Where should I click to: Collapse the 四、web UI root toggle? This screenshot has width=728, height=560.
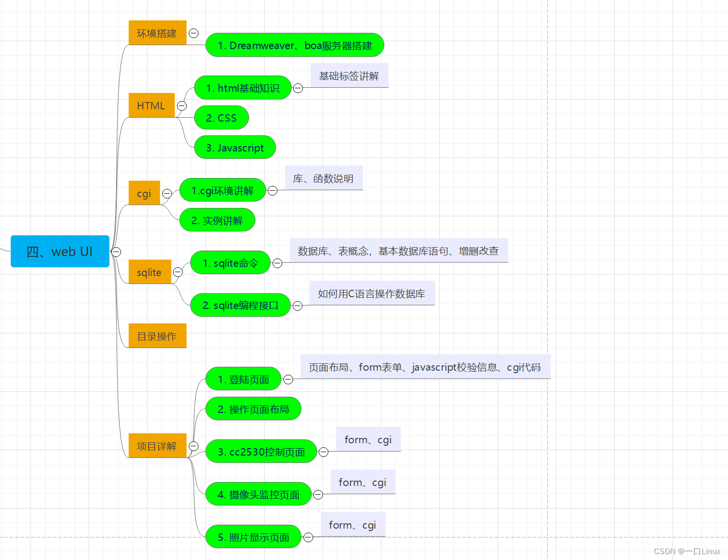pos(116,252)
